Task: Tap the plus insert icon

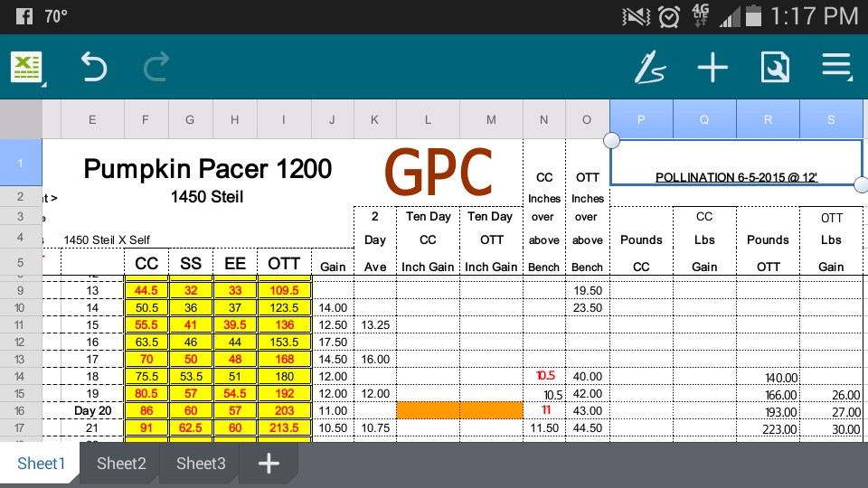Action: coord(712,68)
